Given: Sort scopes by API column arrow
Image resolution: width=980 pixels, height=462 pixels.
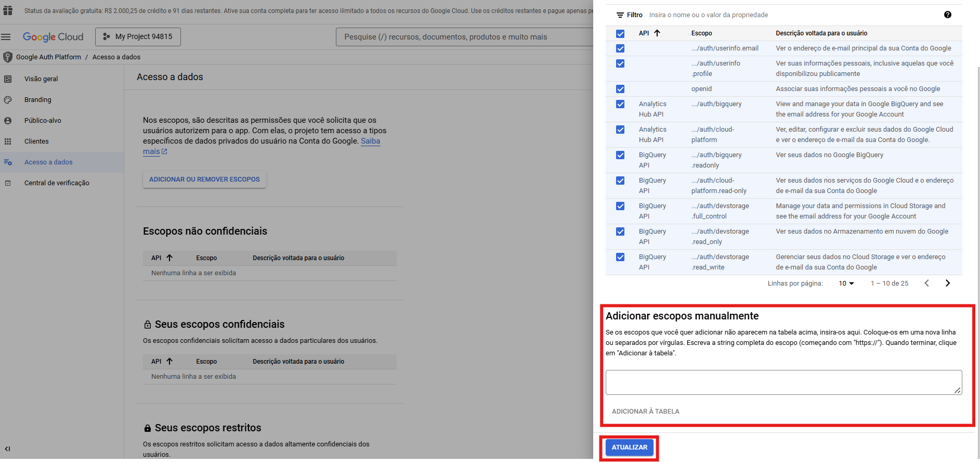Looking at the screenshot, I should (x=657, y=33).
